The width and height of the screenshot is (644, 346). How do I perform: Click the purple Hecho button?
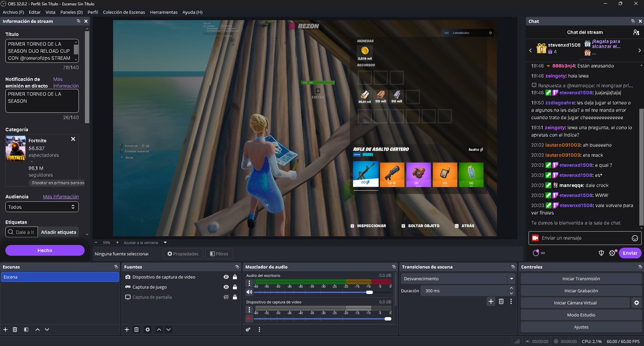click(45, 251)
